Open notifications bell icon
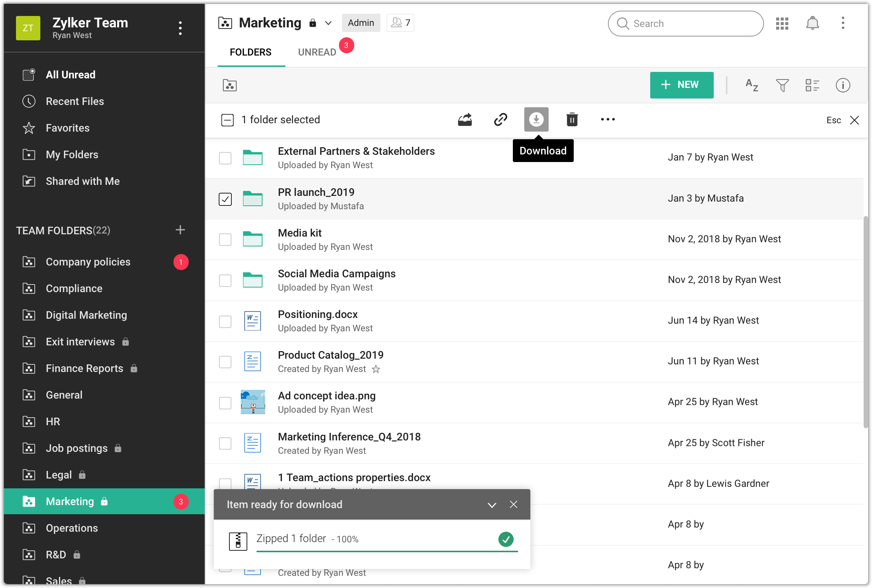This screenshot has width=872, height=588. 812,23
